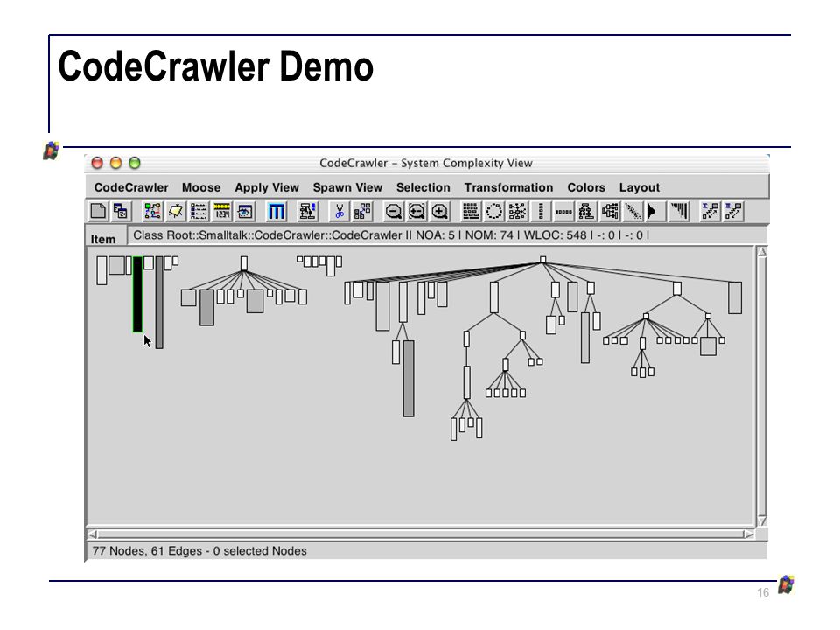Screen dimensions: 840x630
Task: Open the Apply View menu
Action: click(x=267, y=187)
